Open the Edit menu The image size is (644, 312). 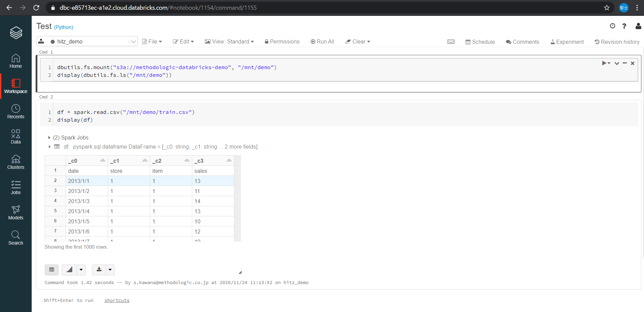[x=183, y=41]
